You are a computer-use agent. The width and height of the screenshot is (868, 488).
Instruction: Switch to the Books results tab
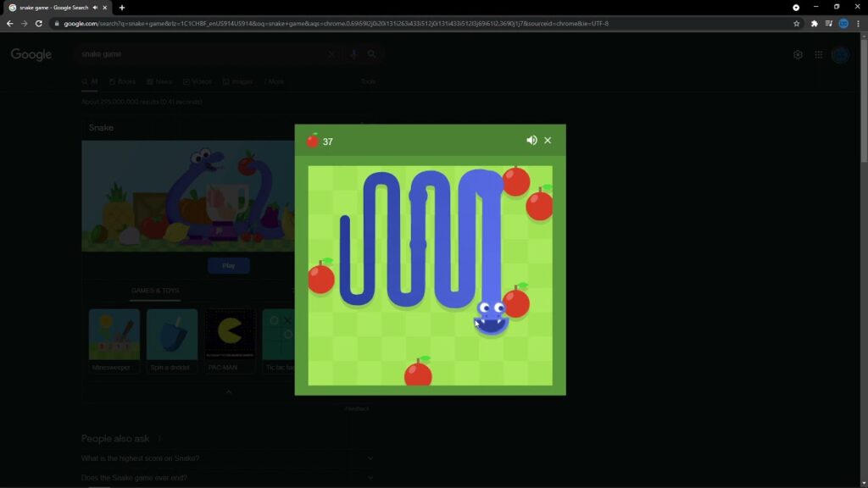pos(122,81)
